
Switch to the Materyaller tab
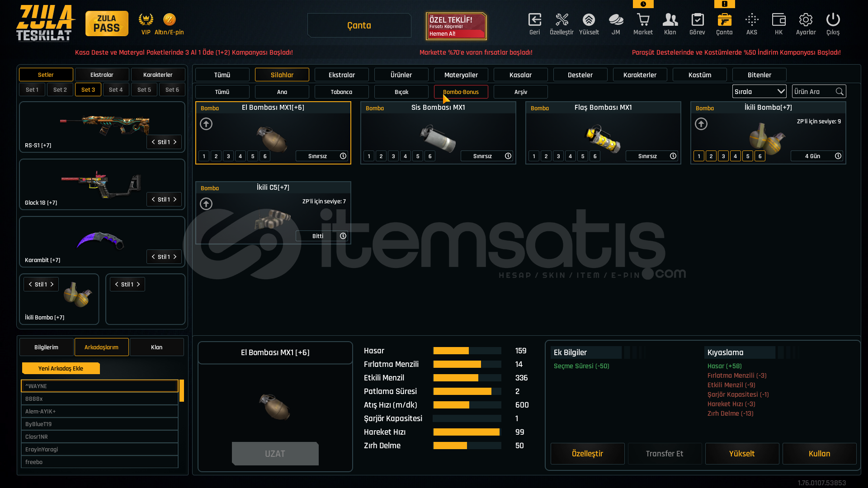(461, 75)
